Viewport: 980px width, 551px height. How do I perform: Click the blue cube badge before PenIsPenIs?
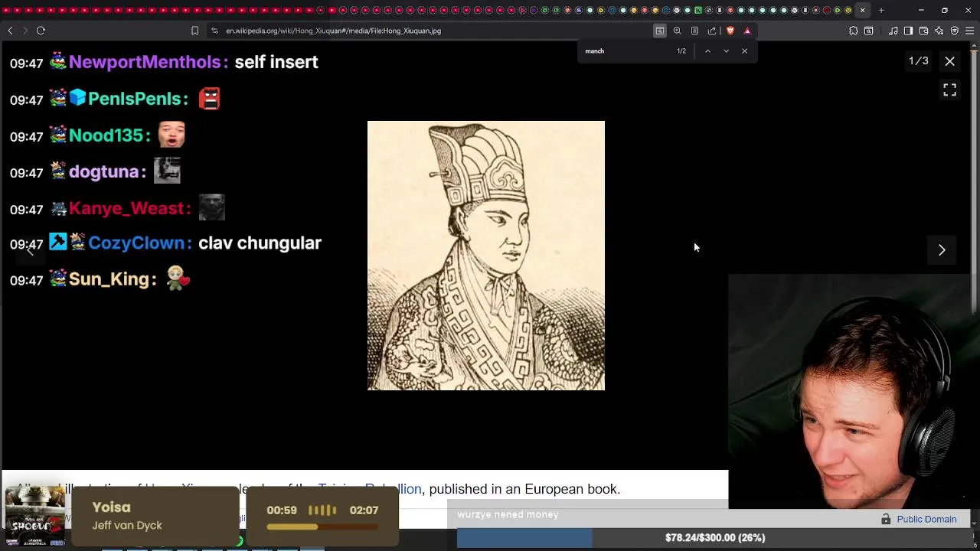(x=77, y=98)
